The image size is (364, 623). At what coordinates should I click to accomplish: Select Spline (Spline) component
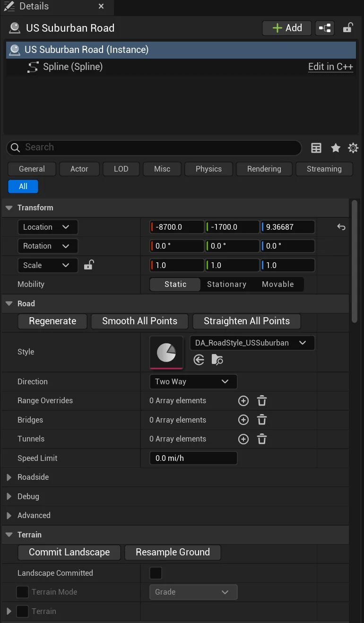click(x=73, y=67)
